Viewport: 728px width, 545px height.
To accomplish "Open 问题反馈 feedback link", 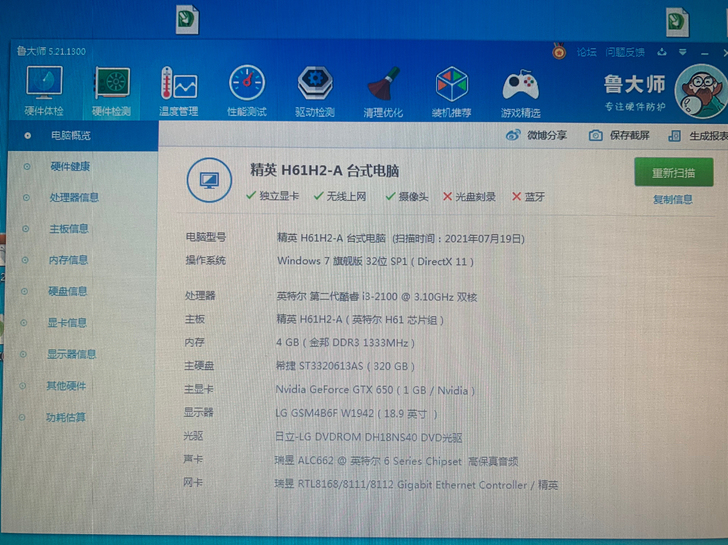I will [624, 52].
